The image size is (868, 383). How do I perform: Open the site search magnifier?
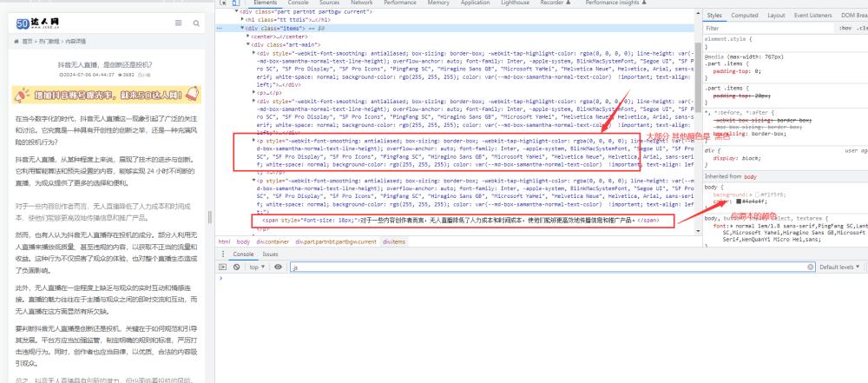pos(196,23)
